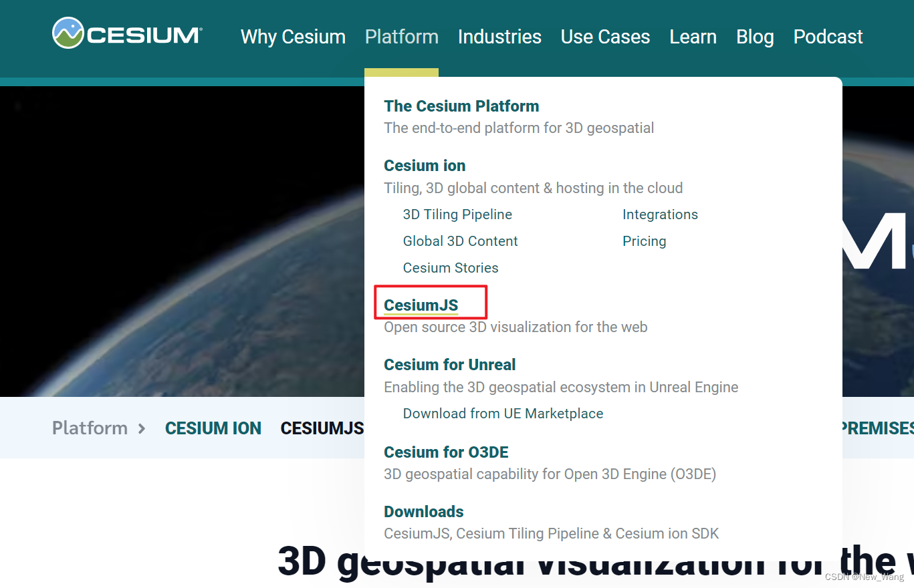Select the CESIUM ION breadcrumb tab
Screen dimensions: 914x588
213,428
